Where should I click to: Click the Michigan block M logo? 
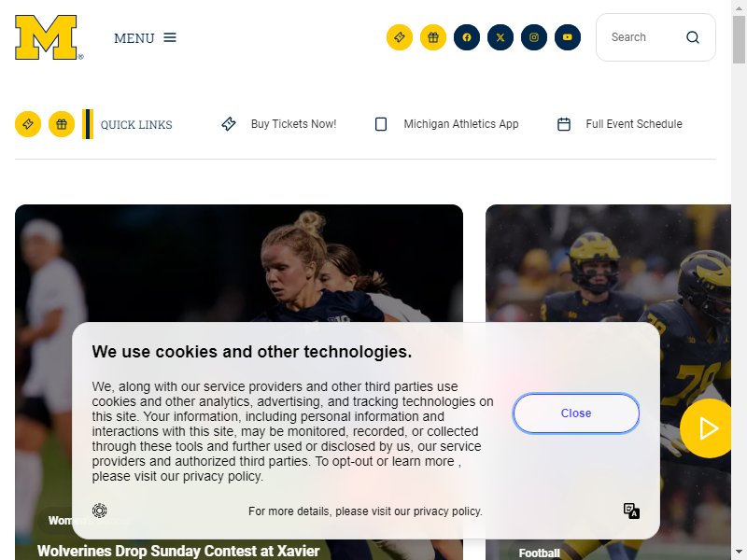(x=49, y=37)
